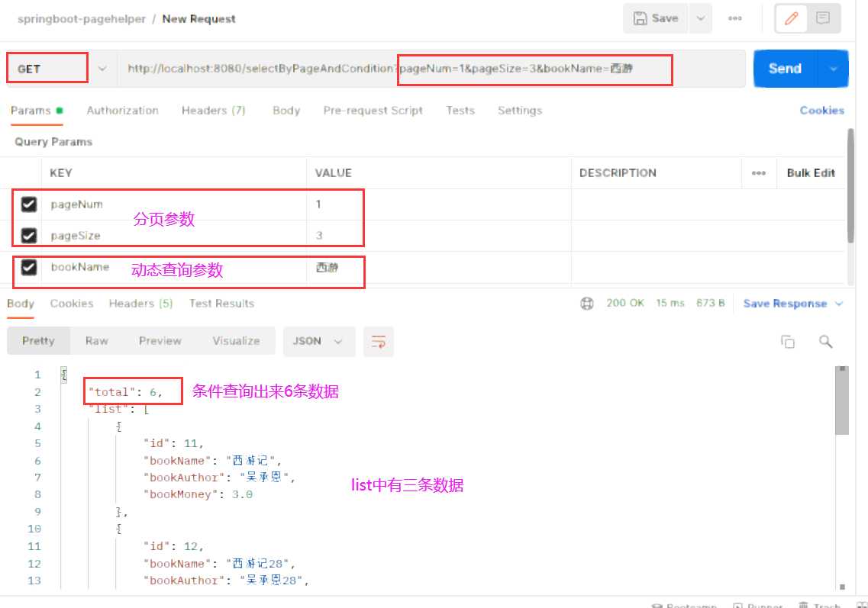The image size is (868, 608).
Task: Click the pageNum value cell showing 1
Action: [438, 204]
